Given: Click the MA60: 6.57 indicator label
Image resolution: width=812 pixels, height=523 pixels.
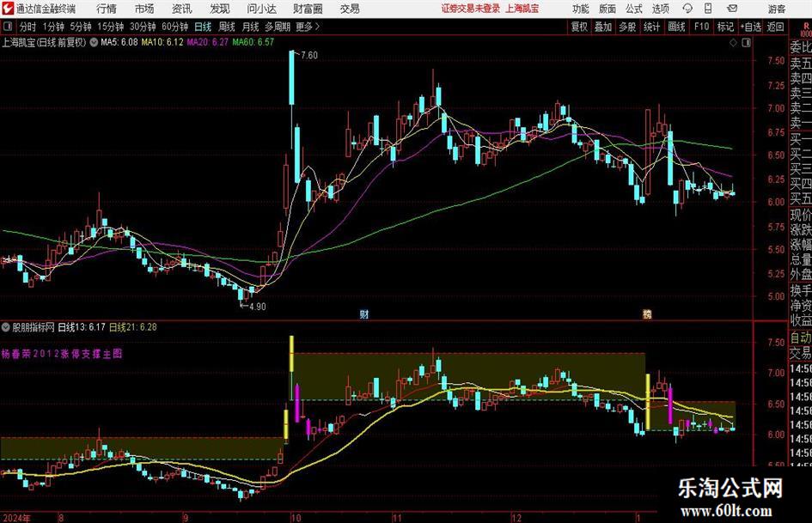Looking at the screenshot, I should [253, 42].
